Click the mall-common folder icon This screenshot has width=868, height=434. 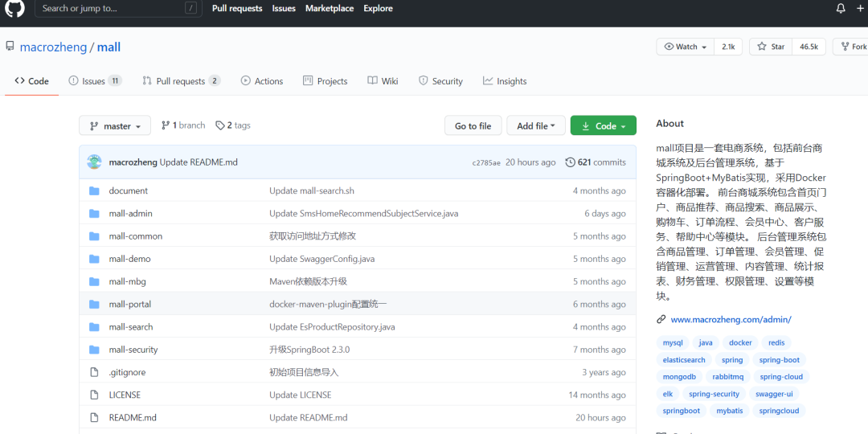94,236
